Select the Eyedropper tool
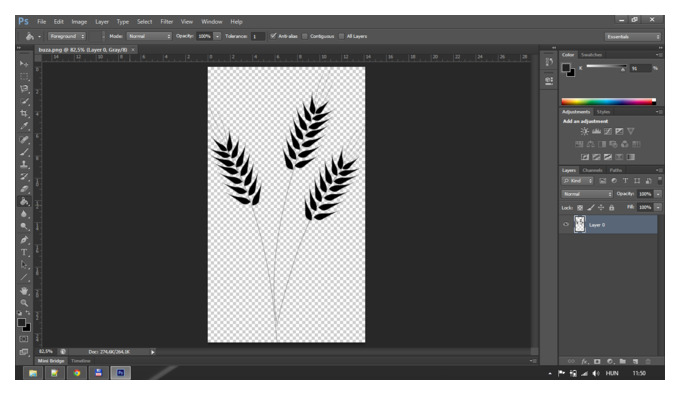The image size is (680, 395). (x=24, y=126)
